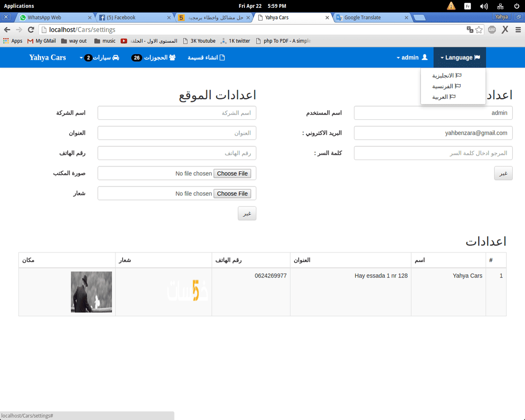Open the 1K twitter bookmark

[x=235, y=41]
